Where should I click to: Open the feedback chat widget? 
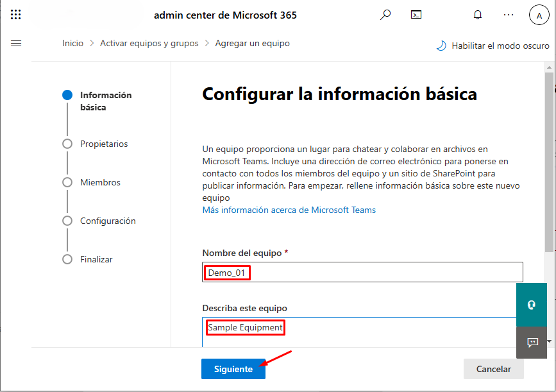(532, 343)
